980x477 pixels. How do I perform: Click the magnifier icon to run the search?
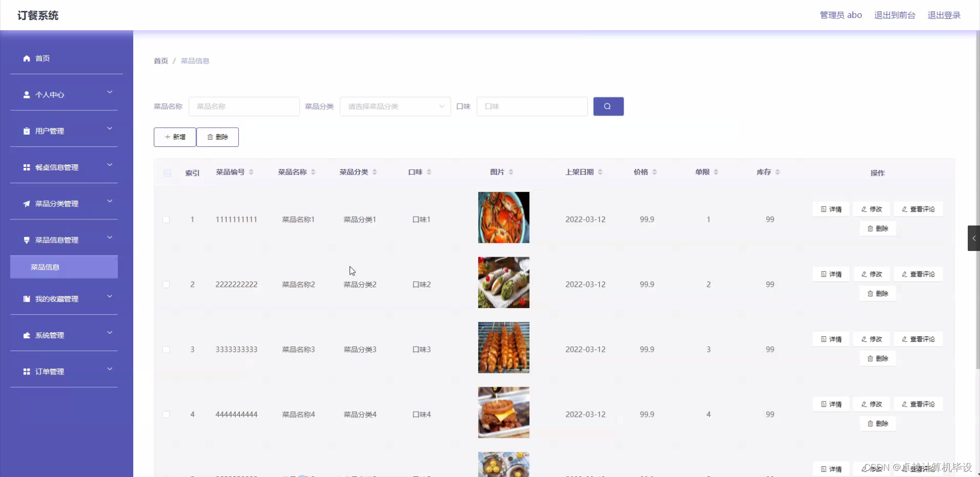pyautogui.click(x=608, y=106)
